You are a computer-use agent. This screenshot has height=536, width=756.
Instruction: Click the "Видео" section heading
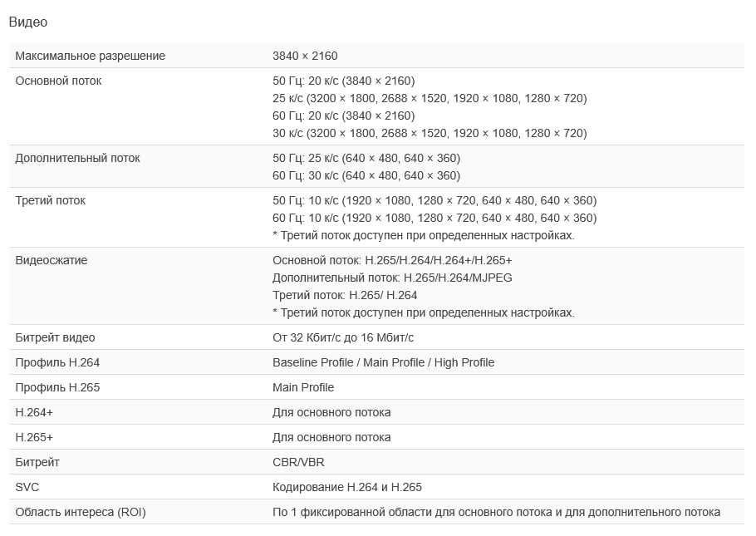[27, 22]
